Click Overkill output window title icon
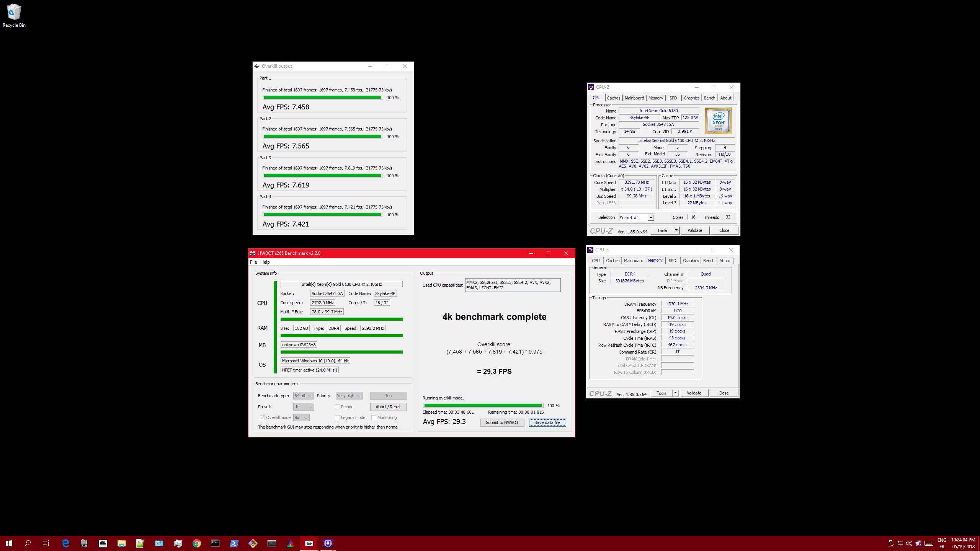The height and width of the screenshot is (551, 980). [x=257, y=66]
